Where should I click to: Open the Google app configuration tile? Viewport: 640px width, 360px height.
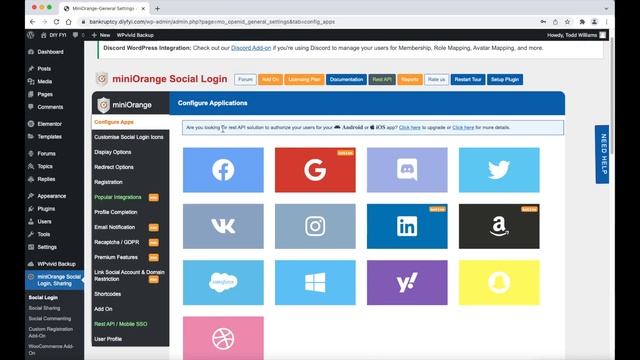(x=315, y=170)
